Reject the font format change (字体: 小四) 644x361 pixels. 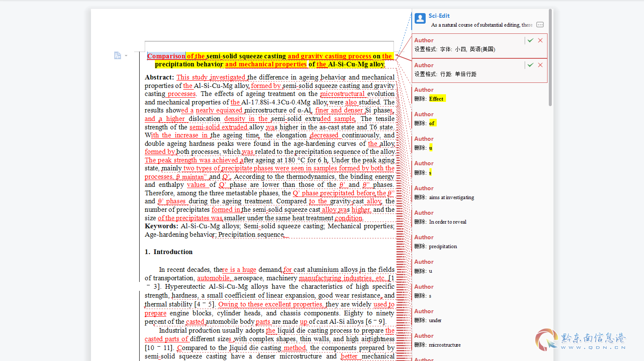pyautogui.click(x=540, y=41)
